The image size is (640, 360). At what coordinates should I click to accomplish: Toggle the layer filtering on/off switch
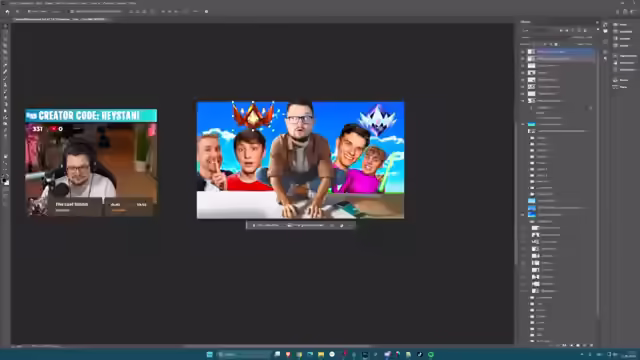(x=598, y=30)
